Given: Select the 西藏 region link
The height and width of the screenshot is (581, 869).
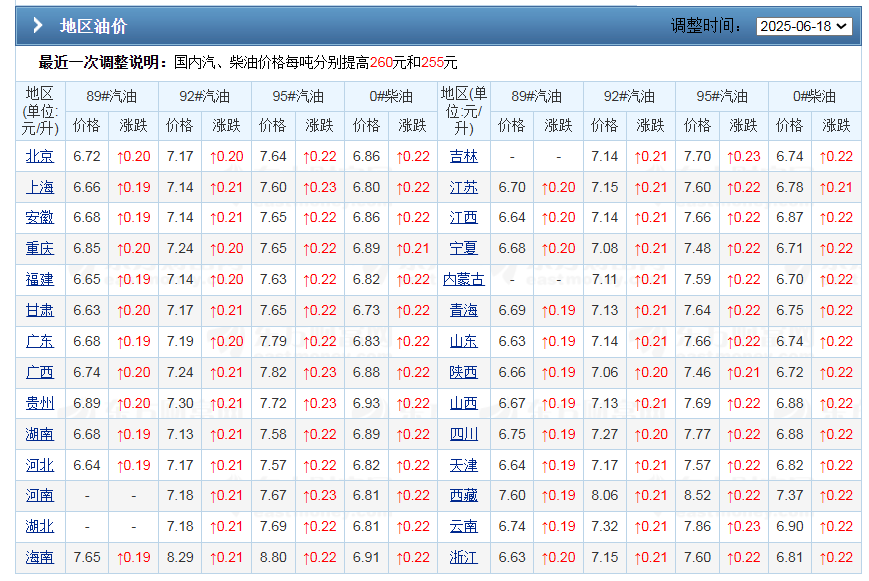Looking at the screenshot, I should pyautogui.click(x=464, y=495).
